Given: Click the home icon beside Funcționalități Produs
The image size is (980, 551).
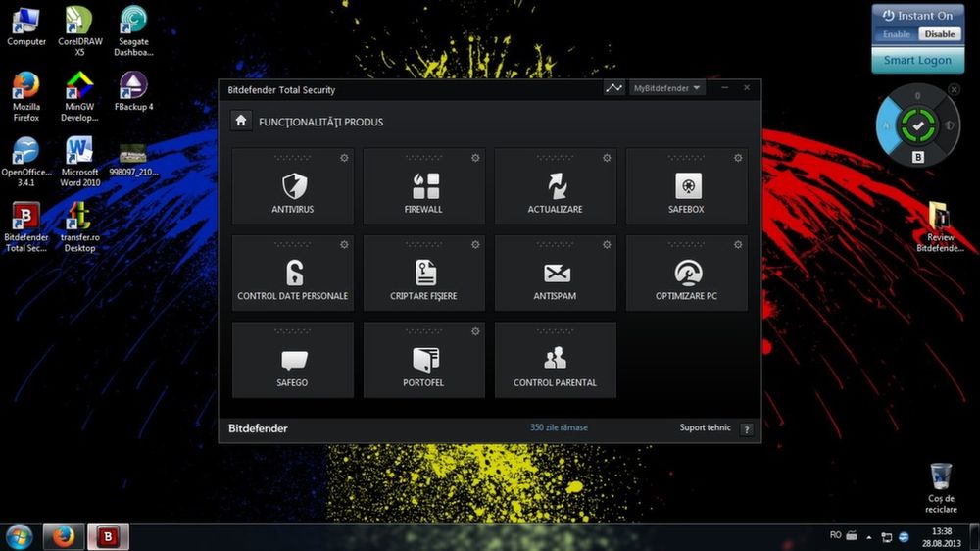Looking at the screenshot, I should coord(241,121).
